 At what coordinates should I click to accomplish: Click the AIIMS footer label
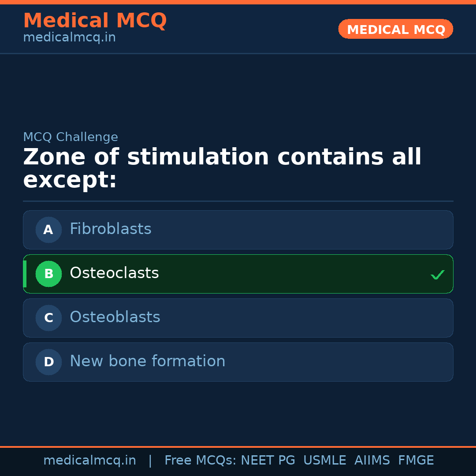pyautogui.click(x=372, y=461)
